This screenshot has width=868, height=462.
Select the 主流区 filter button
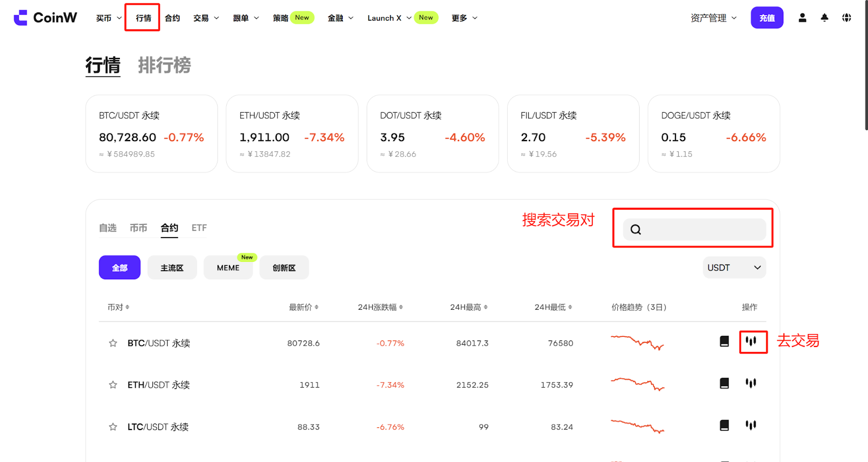click(x=172, y=268)
